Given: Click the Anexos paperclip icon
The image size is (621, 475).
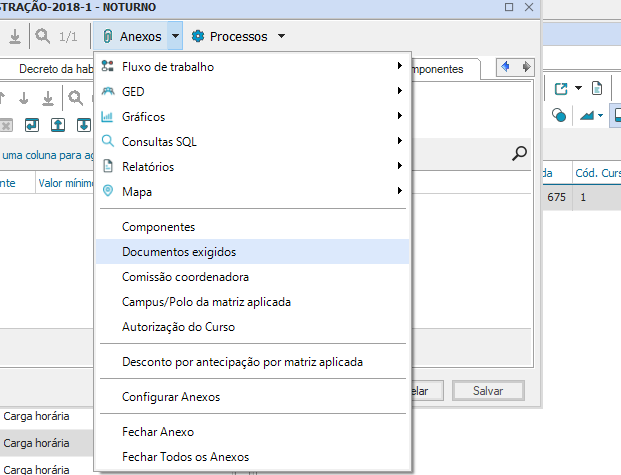Looking at the screenshot, I should 107,37.
